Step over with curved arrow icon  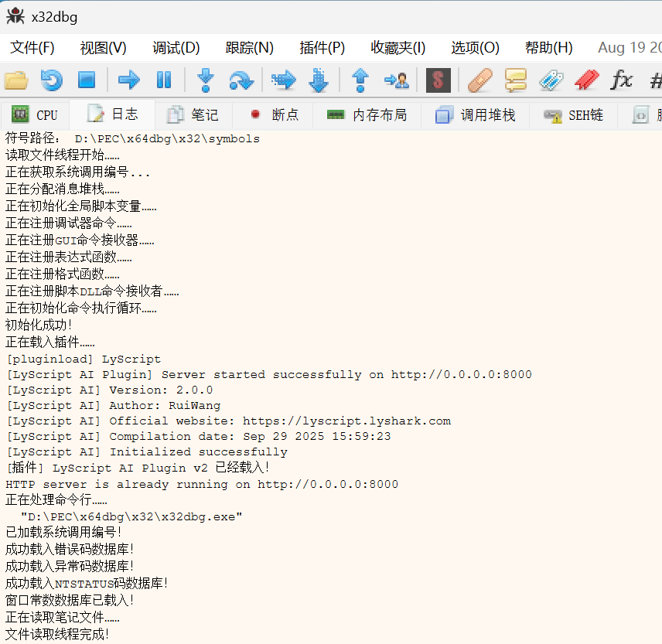click(x=241, y=80)
